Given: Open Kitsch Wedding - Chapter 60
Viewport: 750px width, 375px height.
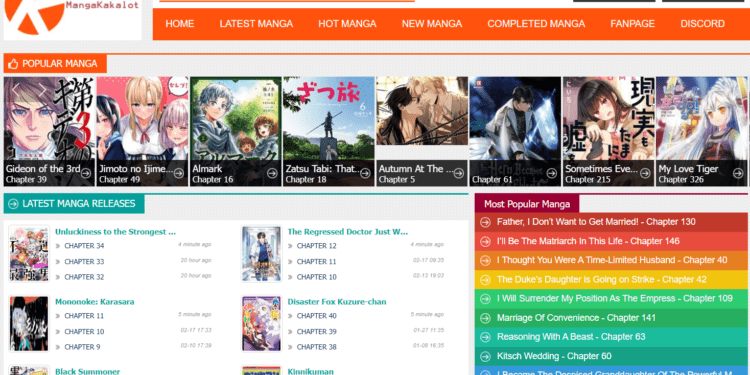Looking at the screenshot, I should point(554,356).
